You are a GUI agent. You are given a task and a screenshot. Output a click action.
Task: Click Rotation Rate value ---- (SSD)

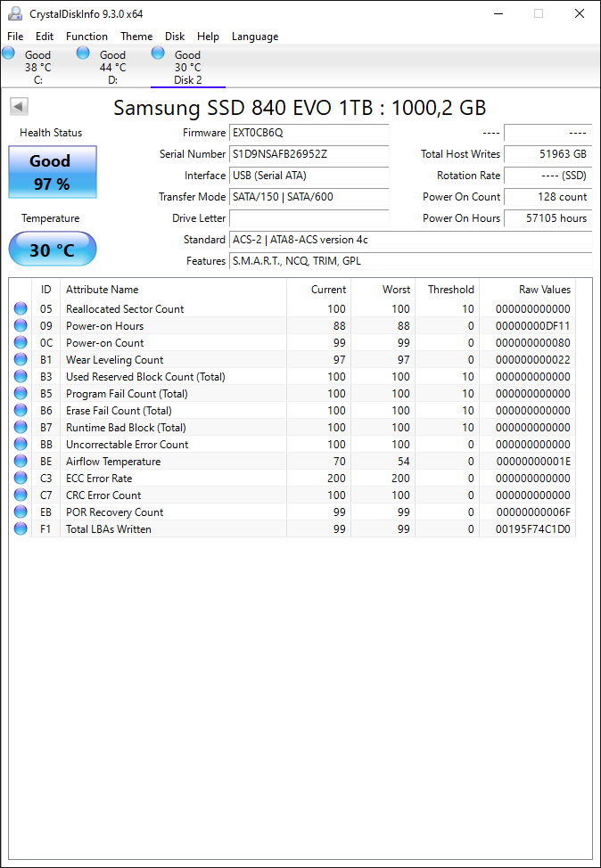[547, 176]
